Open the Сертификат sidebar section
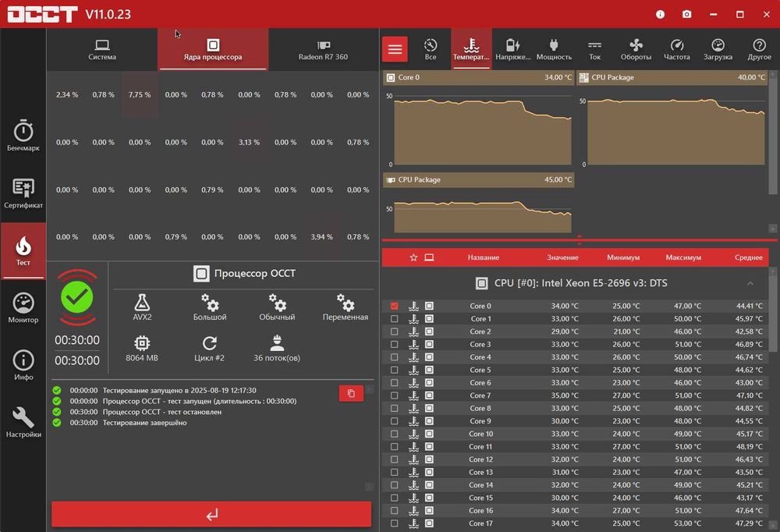This screenshot has width=780, height=532. click(x=23, y=193)
